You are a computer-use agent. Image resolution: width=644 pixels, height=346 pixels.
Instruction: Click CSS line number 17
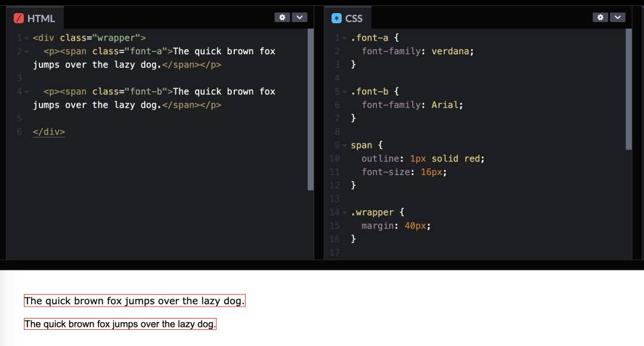(335, 253)
